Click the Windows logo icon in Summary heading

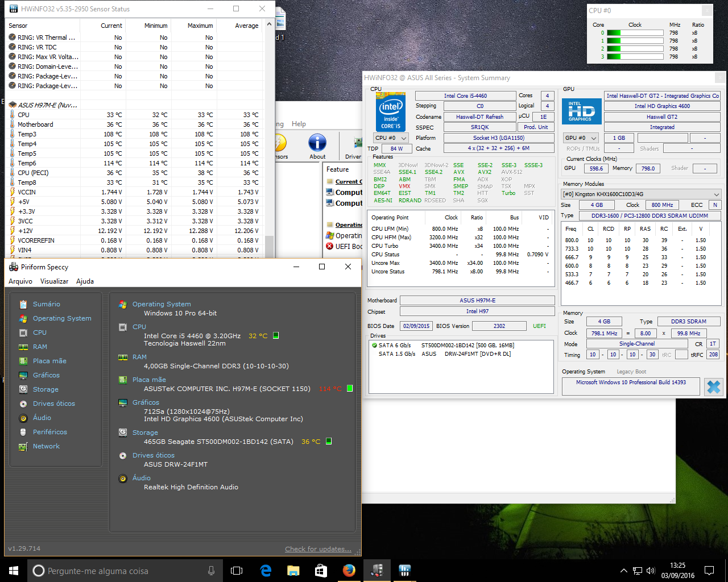(122, 304)
